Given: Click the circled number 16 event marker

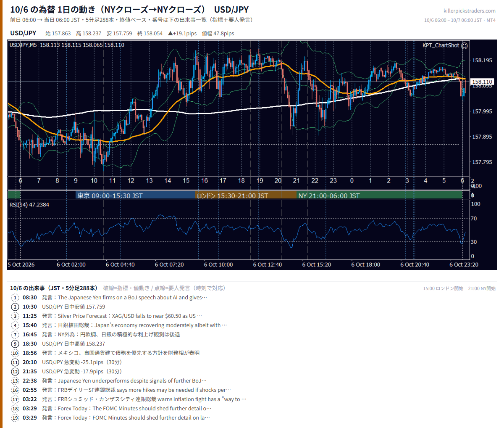Looking at the screenshot, I should click(x=15, y=390).
